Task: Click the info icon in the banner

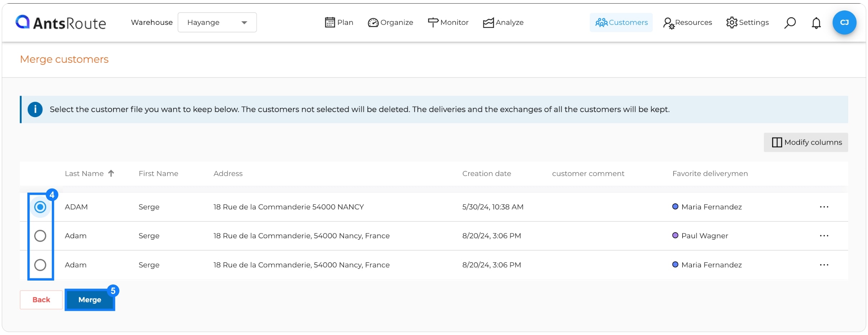Action: point(35,109)
